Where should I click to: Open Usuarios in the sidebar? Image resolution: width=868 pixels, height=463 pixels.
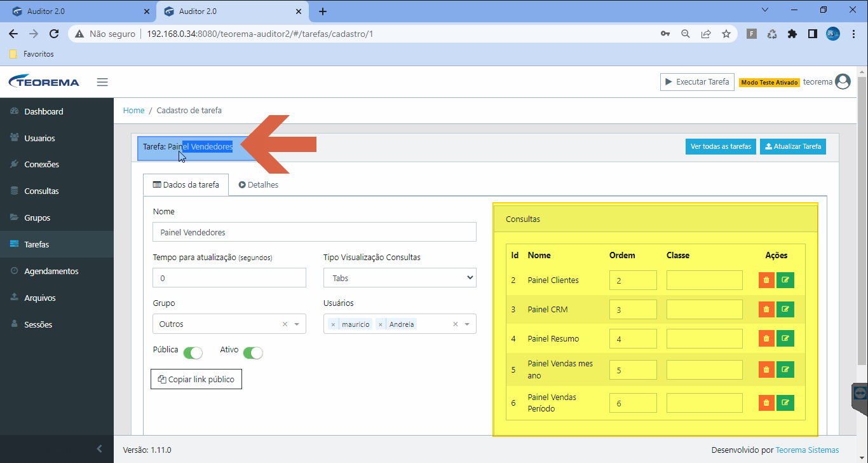coord(57,138)
